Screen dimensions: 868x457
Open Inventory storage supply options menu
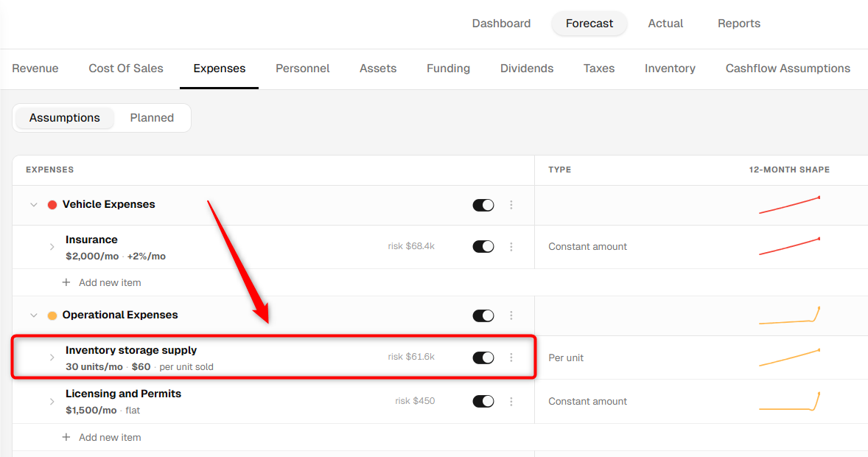pyautogui.click(x=511, y=357)
